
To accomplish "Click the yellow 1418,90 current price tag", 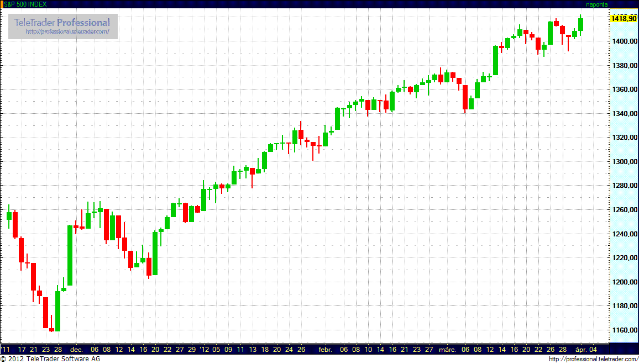I will (622, 19).
